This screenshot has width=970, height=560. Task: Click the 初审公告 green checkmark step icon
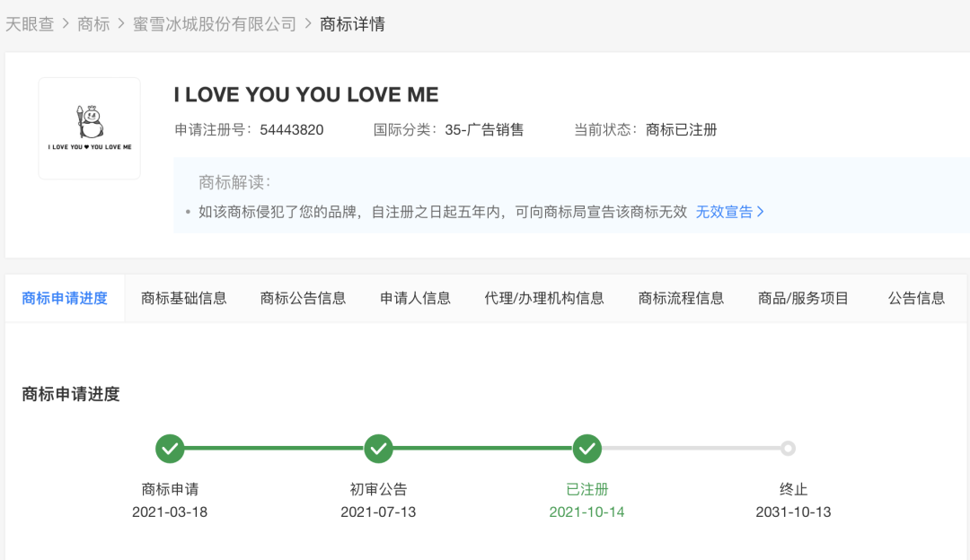click(x=378, y=448)
